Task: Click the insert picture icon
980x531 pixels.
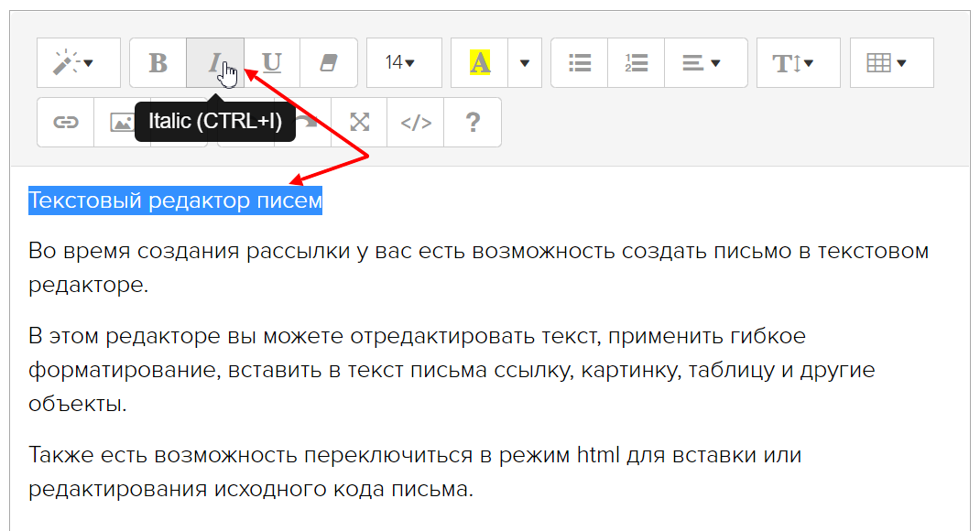Action: coord(122,123)
